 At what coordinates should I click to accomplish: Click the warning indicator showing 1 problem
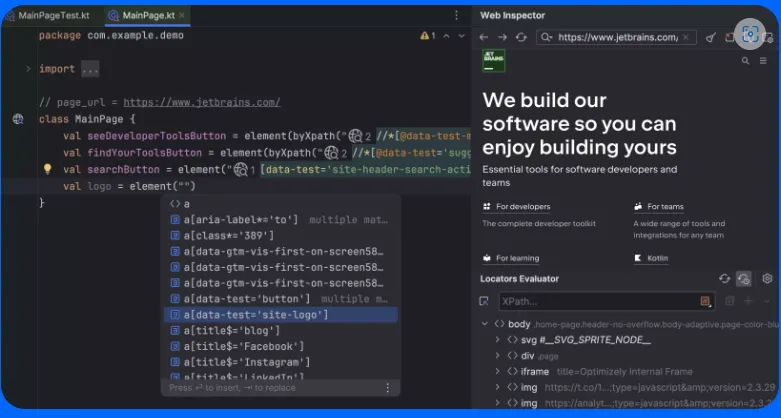click(x=428, y=35)
